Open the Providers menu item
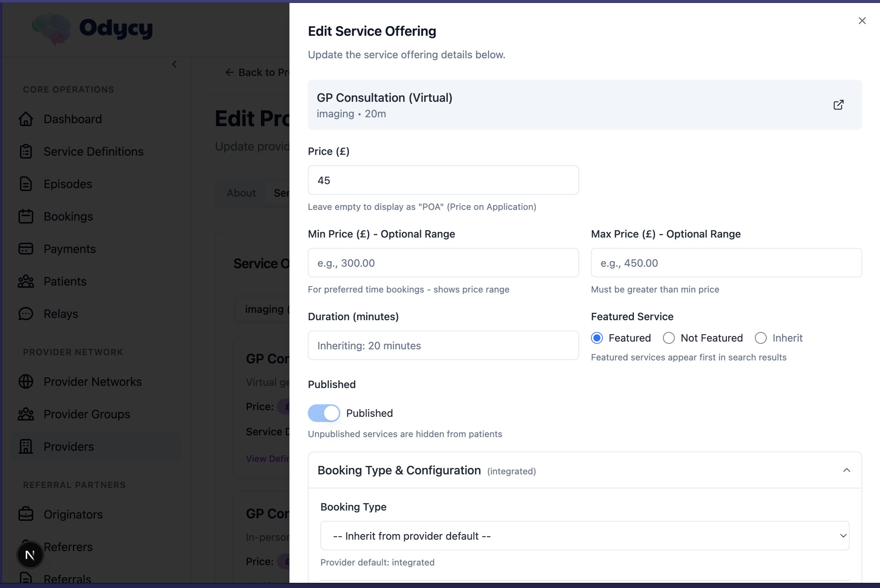 69,446
